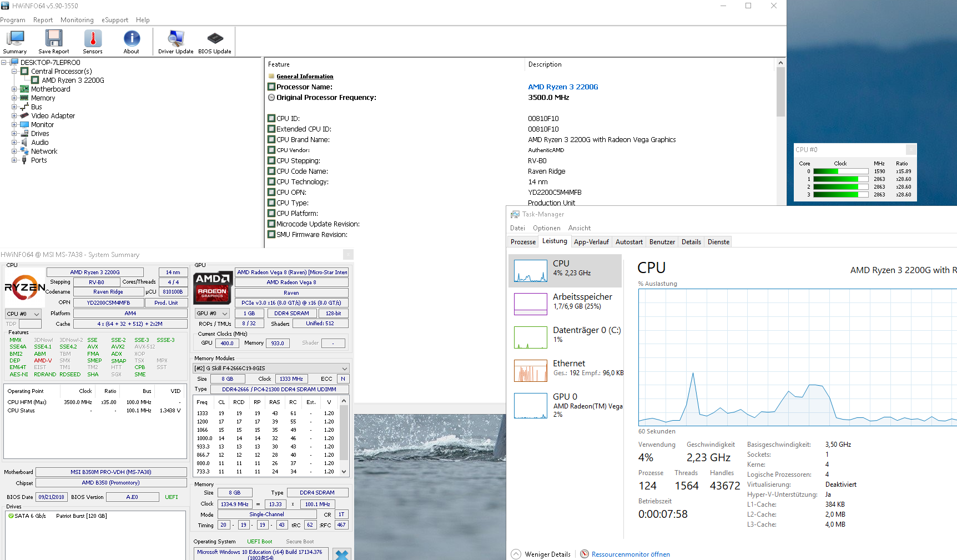Viewport: 957px width, 560px height.
Task: Click the BIOS Date 09/21/2018 field
Action: click(x=51, y=497)
